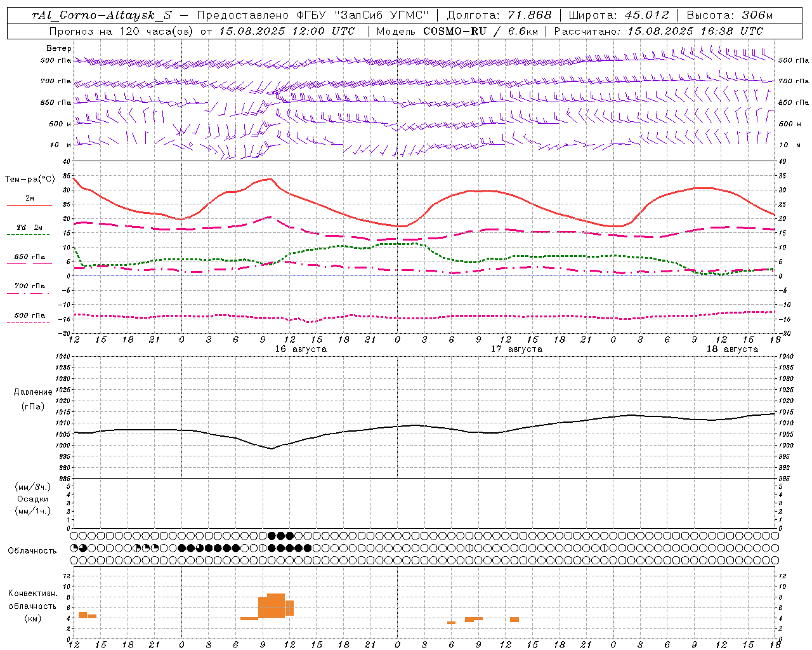812x650 pixels.
Task: Click the Давление pressure panel label
Action: pyautogui.click(x=33, y=392)
